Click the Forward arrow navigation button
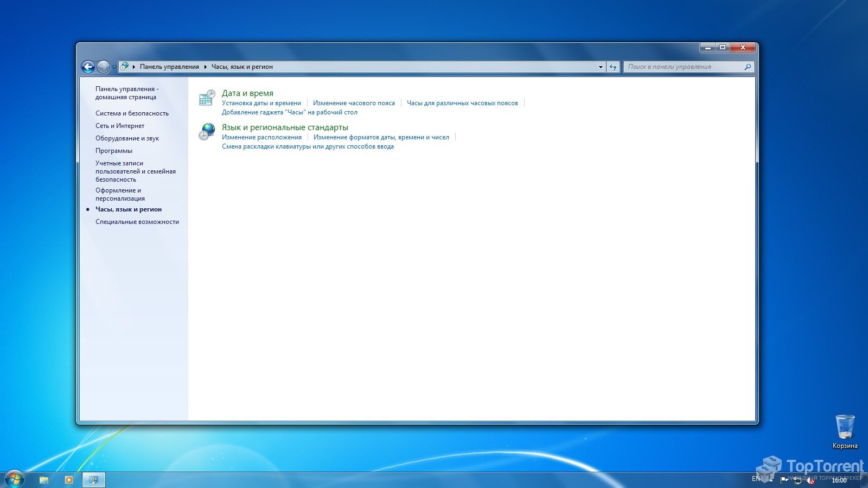Image resolution: width=868 pixels, height=488 pixels. click(103, 67)
